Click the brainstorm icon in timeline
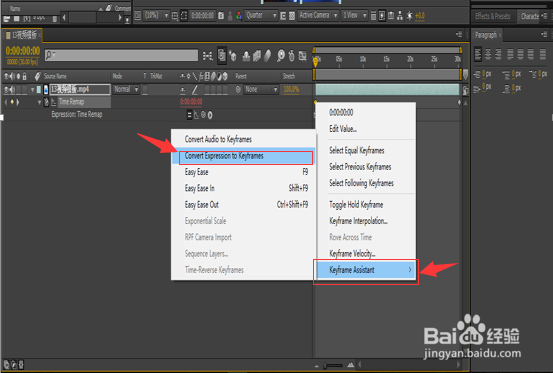553x373 pixels. (x=281, y=56)
